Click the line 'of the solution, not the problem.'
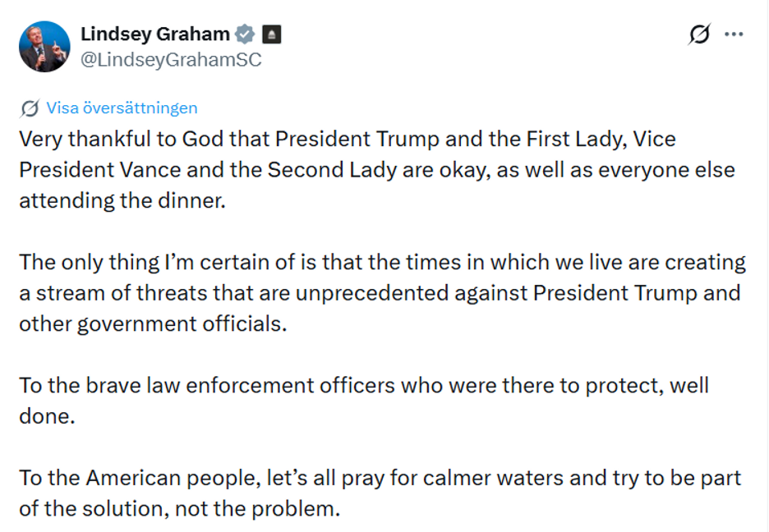 coord(179,508)
